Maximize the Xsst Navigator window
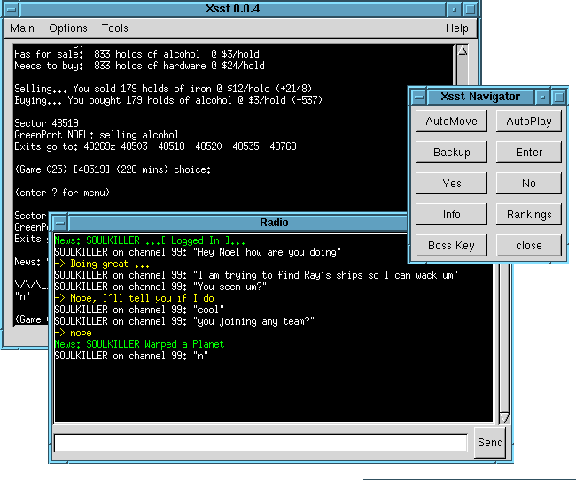 pos(559,97)
